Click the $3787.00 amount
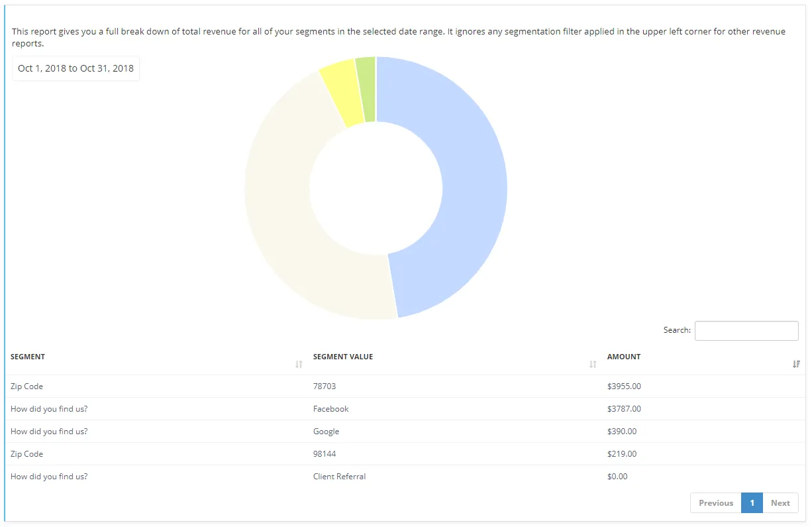The image size is (812, 527). [x=624, y=409]
